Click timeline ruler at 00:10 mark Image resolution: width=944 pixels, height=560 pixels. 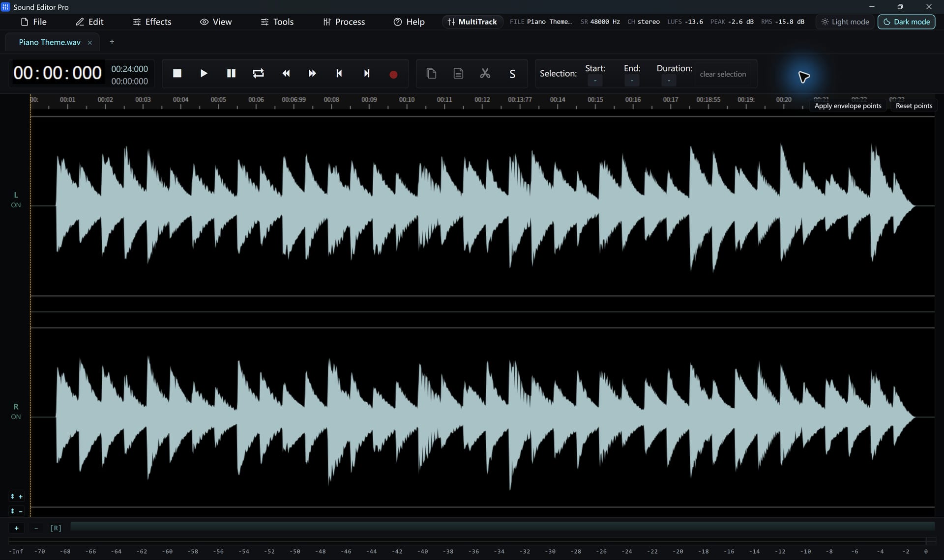(407, 101)
